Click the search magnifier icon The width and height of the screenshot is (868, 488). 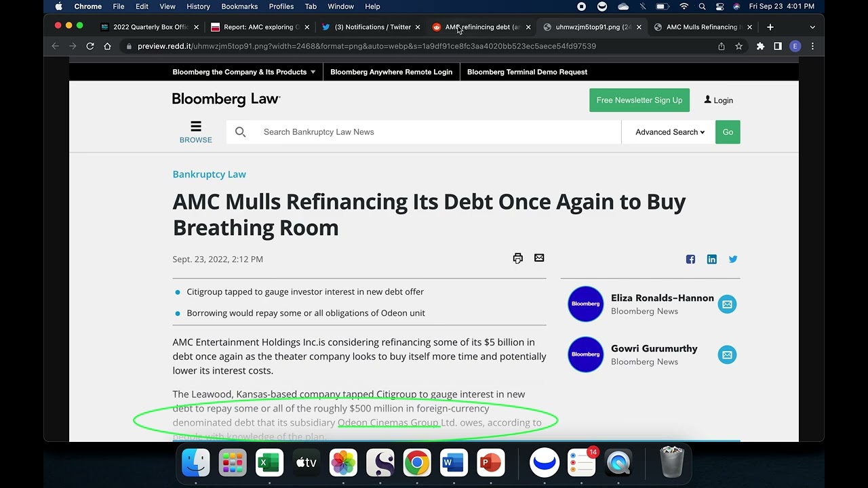(240, 132)
